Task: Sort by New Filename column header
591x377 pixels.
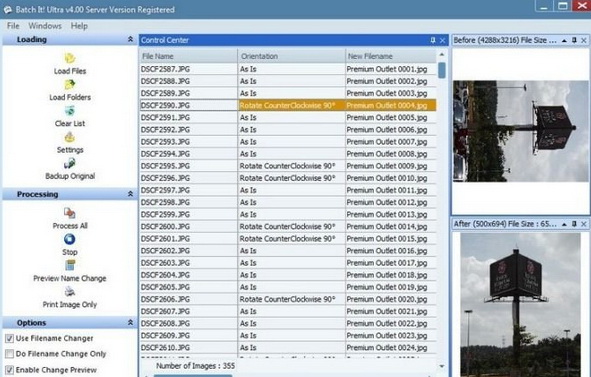Action: (x=390, y=56)
